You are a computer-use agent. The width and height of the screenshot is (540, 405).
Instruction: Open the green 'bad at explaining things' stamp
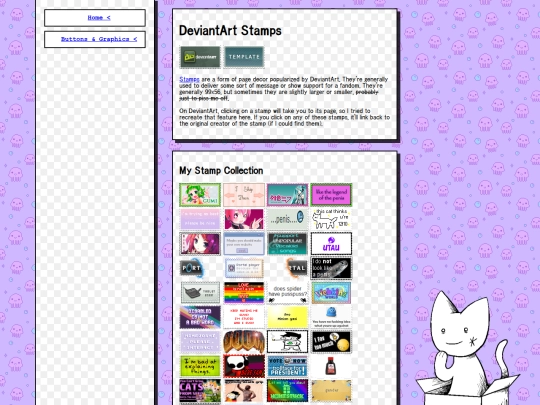pyautogui.click(x=200, y=366)
